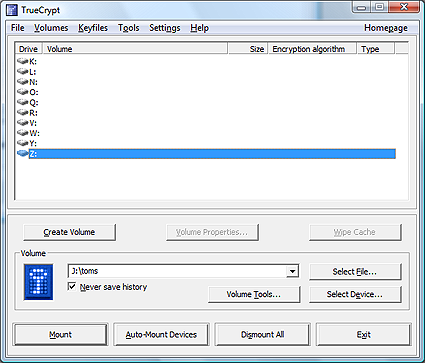425x363 pixels.
Task: Click Select File... button
Action: (355, 272)
